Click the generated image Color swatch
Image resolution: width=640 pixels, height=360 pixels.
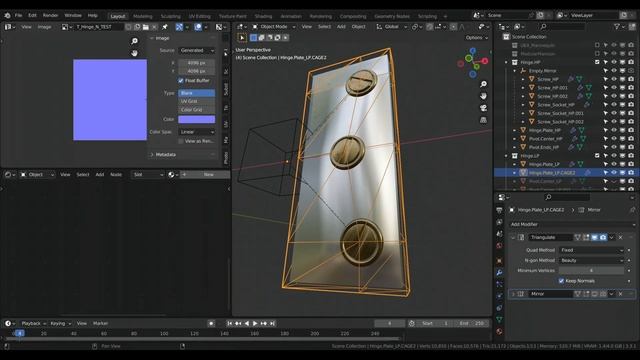197,119
